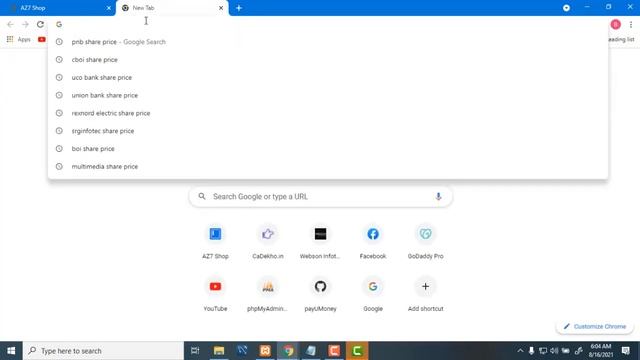640x360 pixels.
Task: Open Chrome from the taskbar
Action: pos(288,351)
